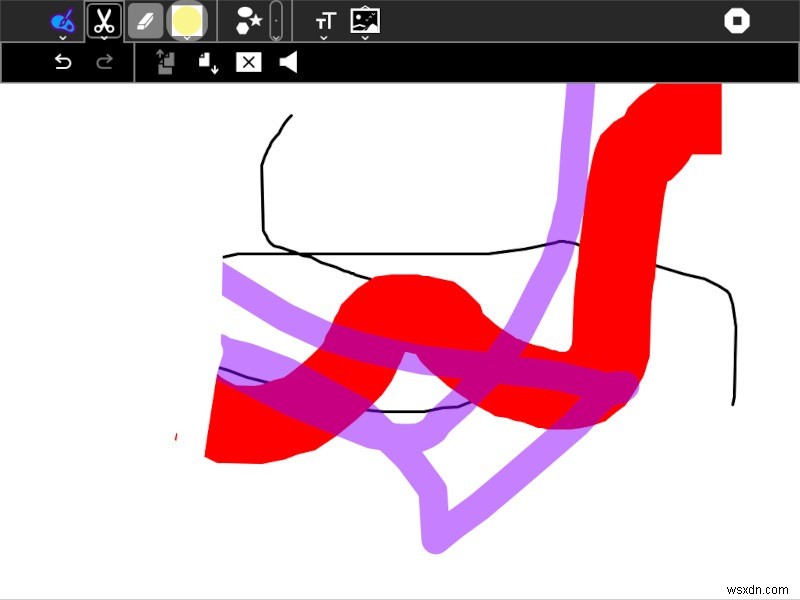Redo the last undone action
The height and width of the screenshot is (600, 800).
[105, 62]
